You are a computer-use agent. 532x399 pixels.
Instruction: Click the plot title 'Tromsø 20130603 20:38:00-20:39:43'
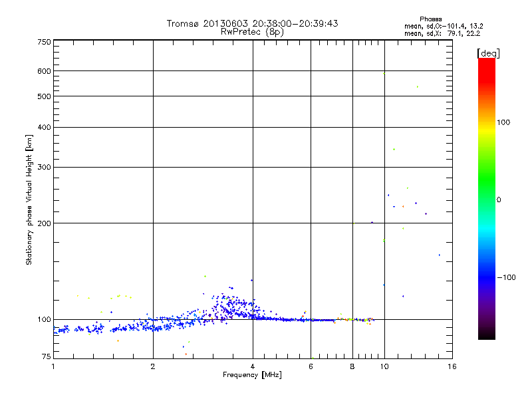tap(252, 23)
